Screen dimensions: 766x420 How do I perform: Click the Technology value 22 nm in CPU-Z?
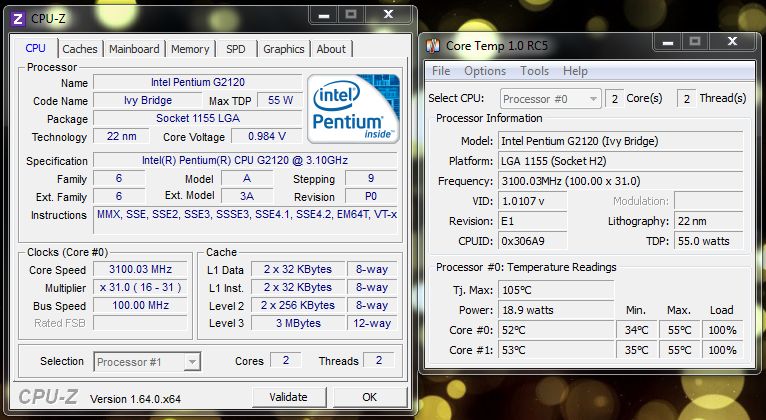click(121, 136)
